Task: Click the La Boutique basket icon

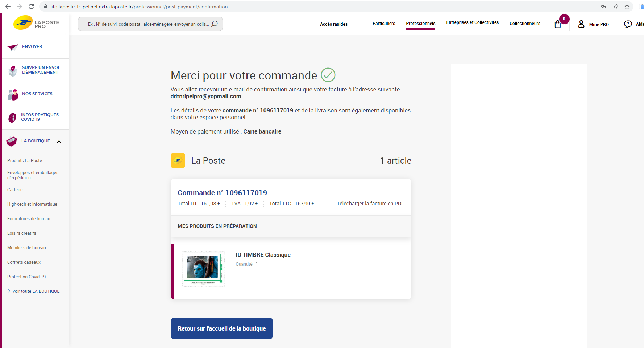Action: point(12,142)
